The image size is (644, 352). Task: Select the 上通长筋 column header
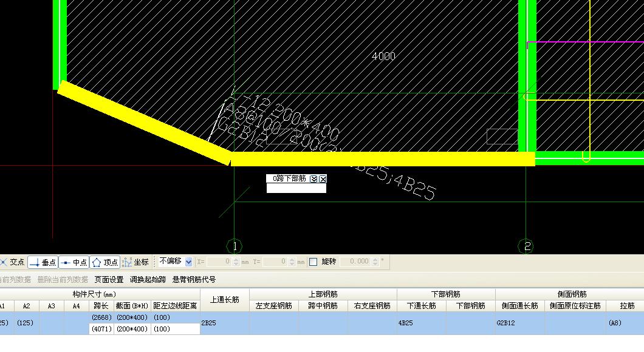225,300
